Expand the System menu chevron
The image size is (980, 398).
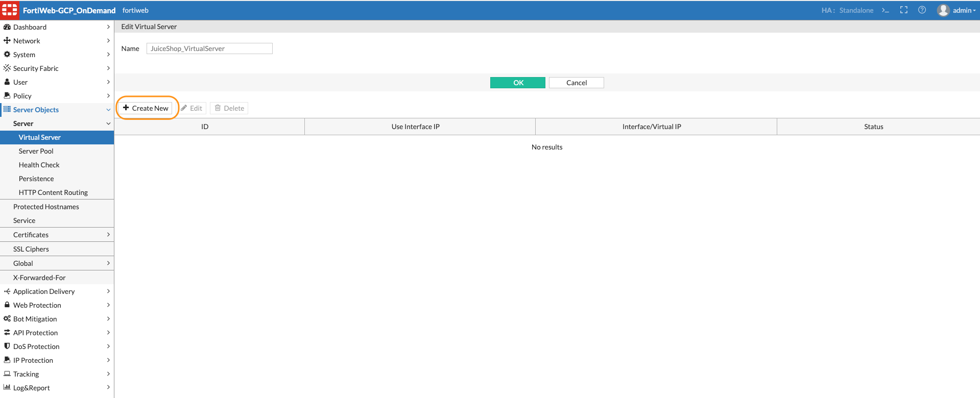(108, 55)
